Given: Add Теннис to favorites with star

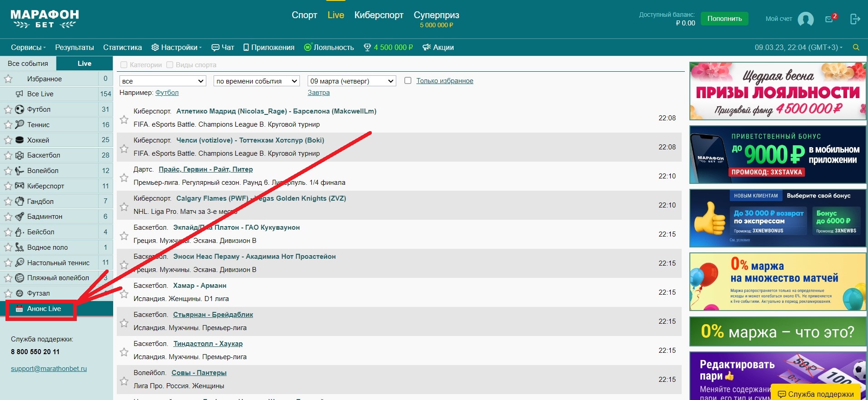Looking at the screenshot, I should click(x=8, y=124).
